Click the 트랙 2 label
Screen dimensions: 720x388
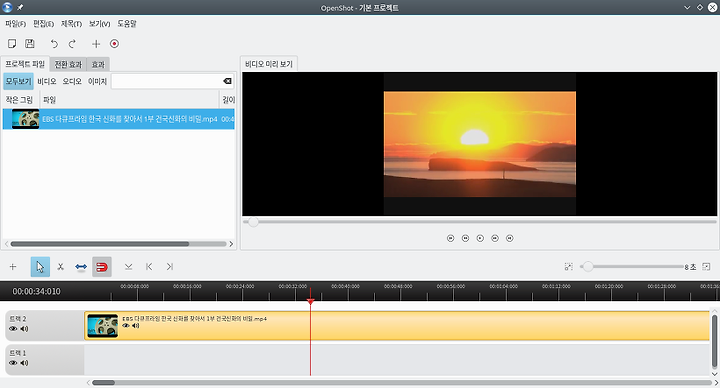pyautogui.click(x=18, y=319)
